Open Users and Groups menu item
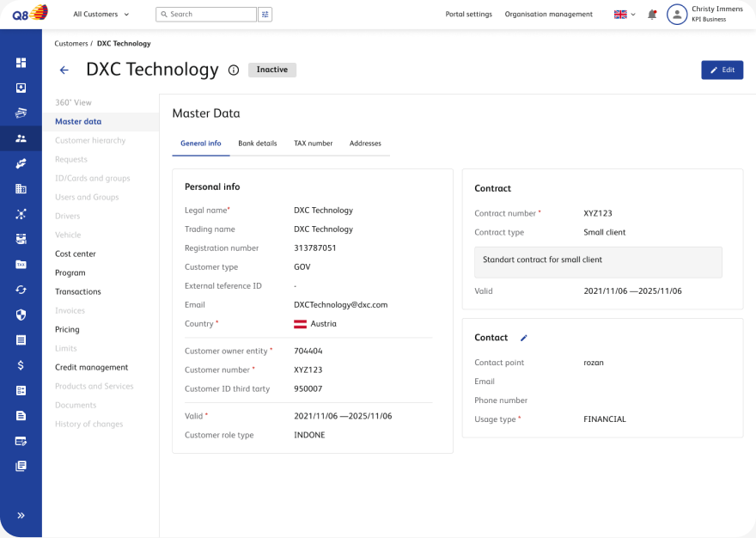756x538 pixels. (87, 197)
